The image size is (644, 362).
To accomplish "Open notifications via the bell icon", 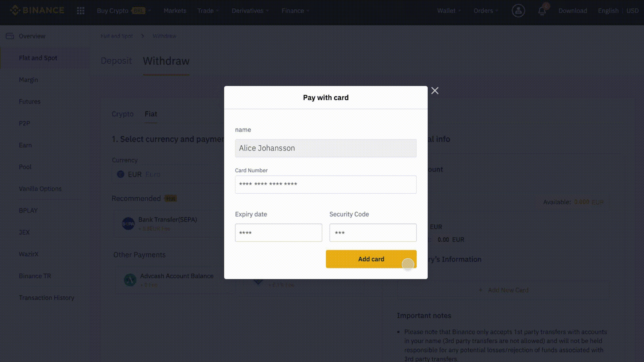I will coord(541,11).
